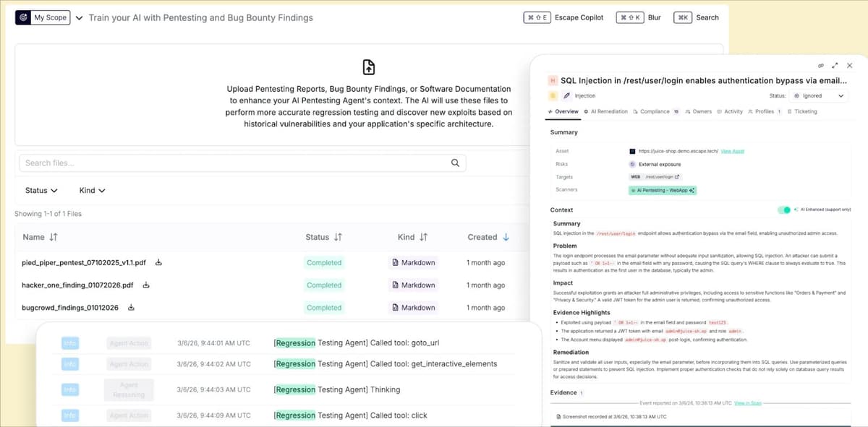Click the Completed status of hacker_one file
Image resolution: width=868 pixels, height=427 pixels.
[324, 285]
